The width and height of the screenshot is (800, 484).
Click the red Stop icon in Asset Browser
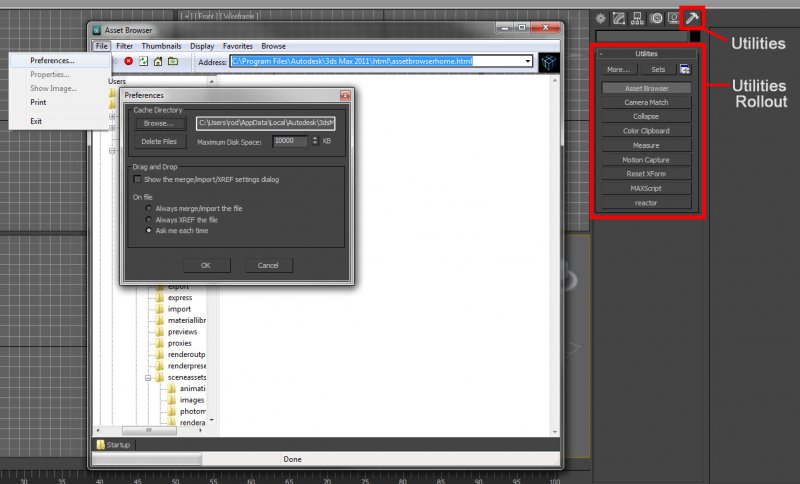coord(129,61)
